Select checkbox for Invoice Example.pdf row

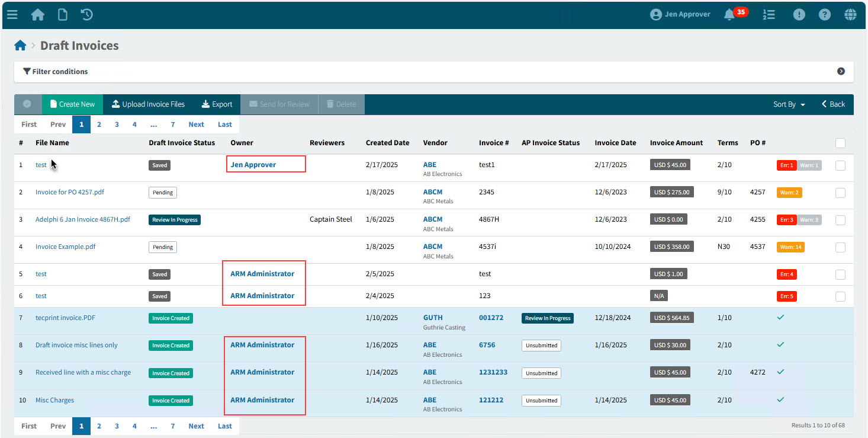[x=840, y=247]
